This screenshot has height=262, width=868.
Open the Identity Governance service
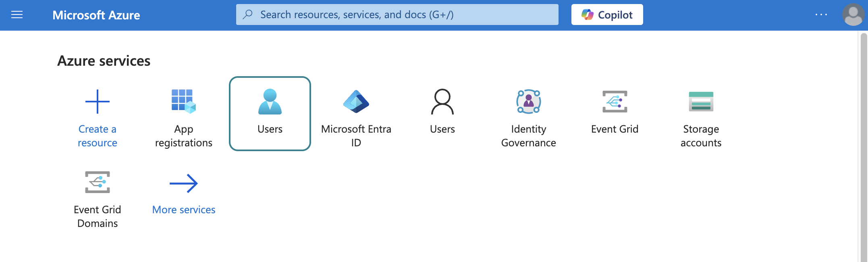click(529, 102)
